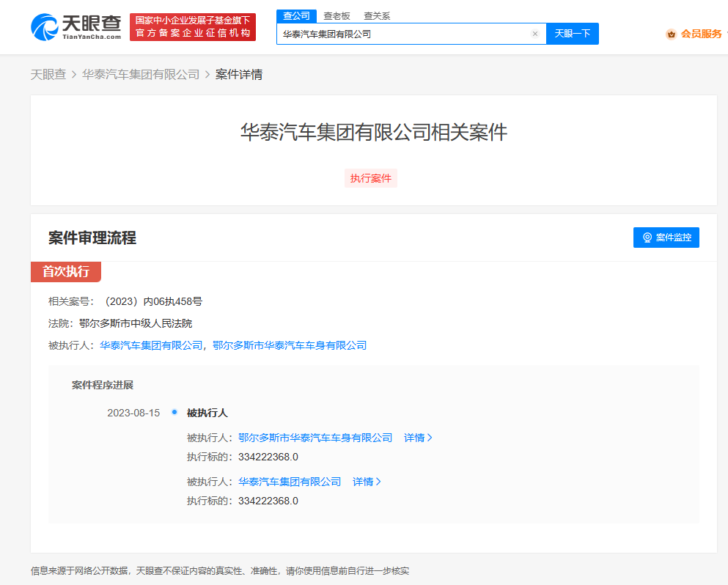728x585 pixels.
Task: Select court name 鄂尔多斯市中级人民法院
Action: coord(136,323)
